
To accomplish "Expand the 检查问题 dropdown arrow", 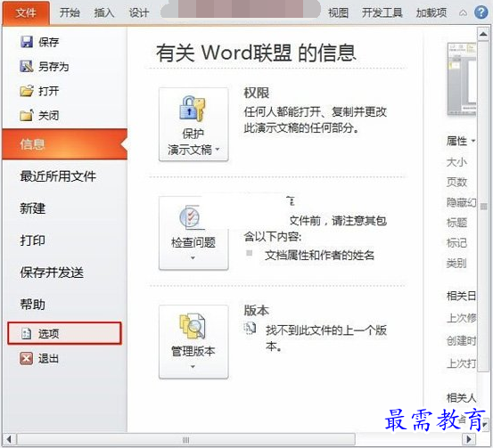I will click(x=193, y=258).
